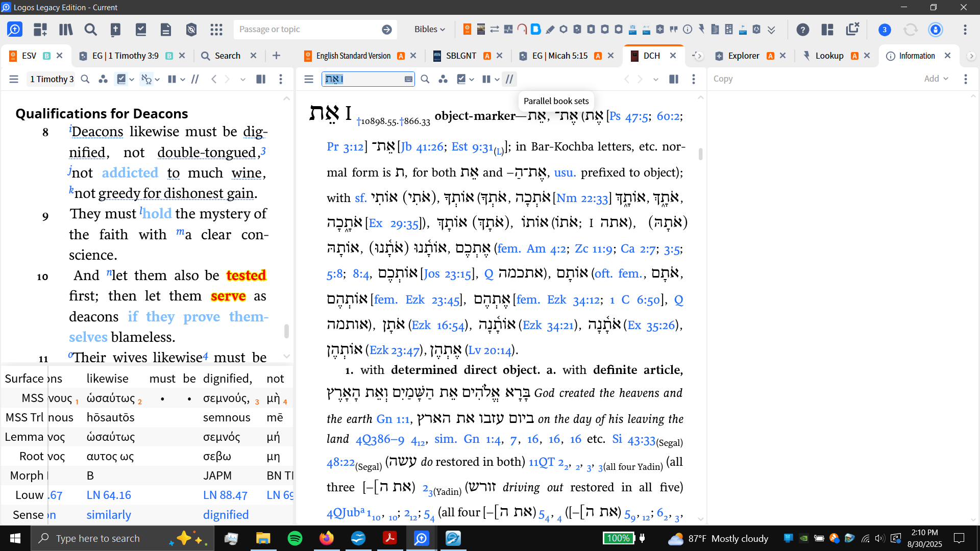
Task: Toggle multiple resource view in DCH panel
Action: (x=486, y=79)
